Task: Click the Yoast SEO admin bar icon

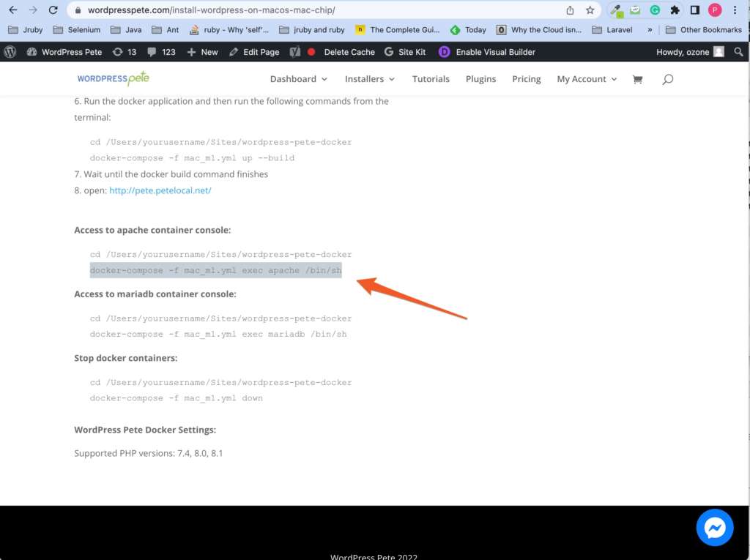Action: tap(295, 52)
